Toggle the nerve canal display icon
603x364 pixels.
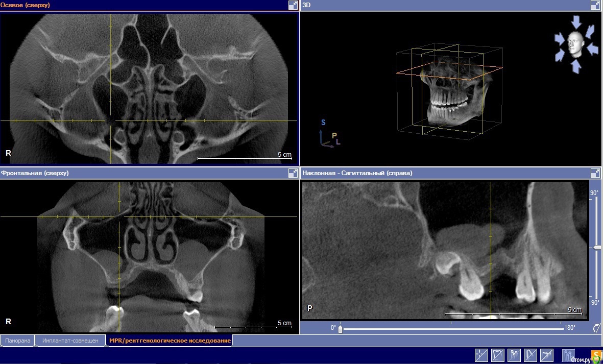point(498,354)
